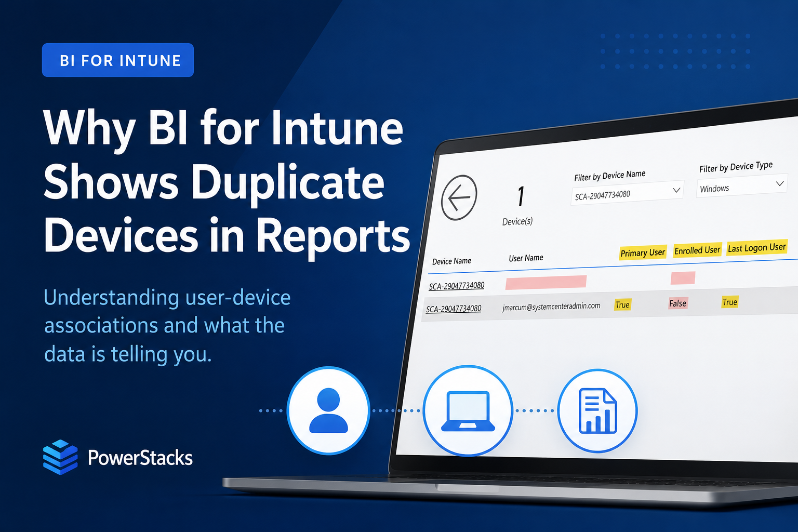Image resolution: width=798 pixels, height=532 pixels.
Task: Click the Filter by Device Name label
Action: click(x=610, y=176)
